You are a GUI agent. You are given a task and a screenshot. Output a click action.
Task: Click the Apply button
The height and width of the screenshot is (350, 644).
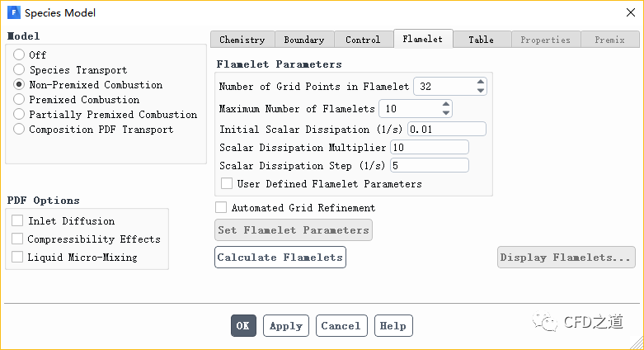tap(286, 326)
